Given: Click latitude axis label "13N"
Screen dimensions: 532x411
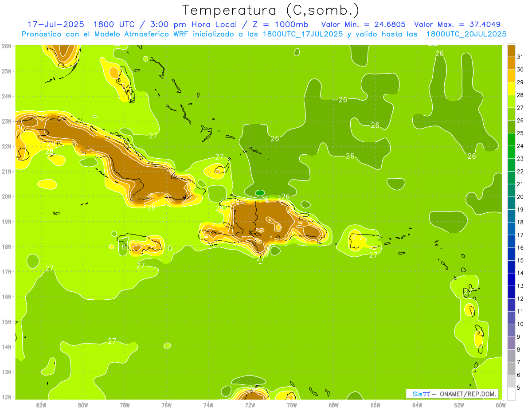Looking at the screenshot, I should point(7,372).
